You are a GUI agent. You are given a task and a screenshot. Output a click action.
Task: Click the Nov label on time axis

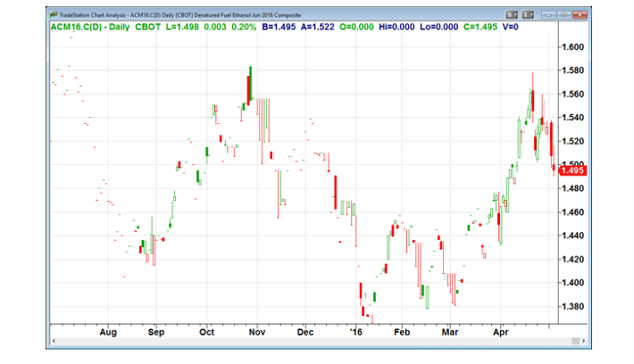click(257, 332)
